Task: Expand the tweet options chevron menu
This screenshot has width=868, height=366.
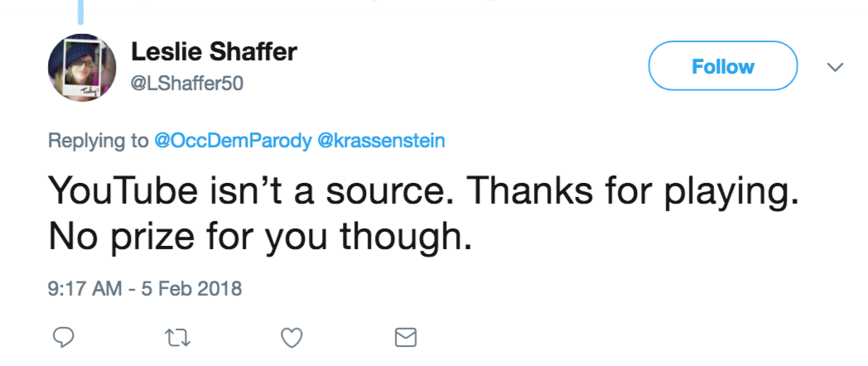Action: click(x=835, y=67)
